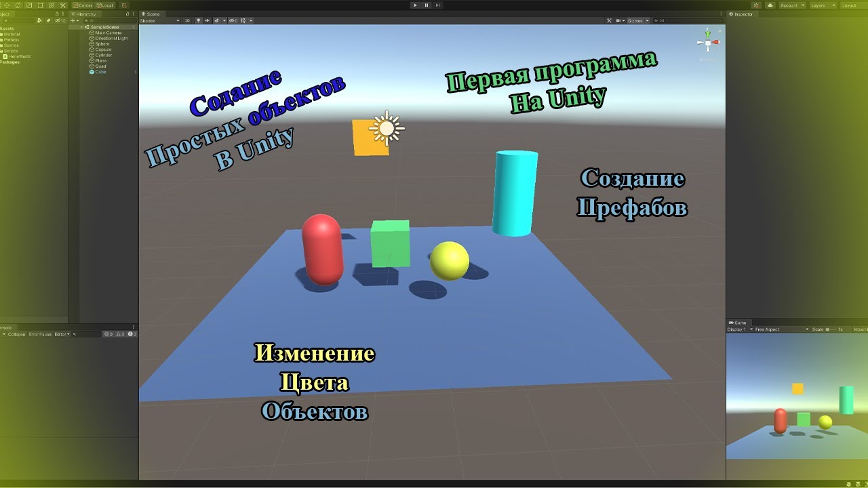Select Sphere in Hierarchy
The width and height of the screenshot is (868, 488).
98,44
